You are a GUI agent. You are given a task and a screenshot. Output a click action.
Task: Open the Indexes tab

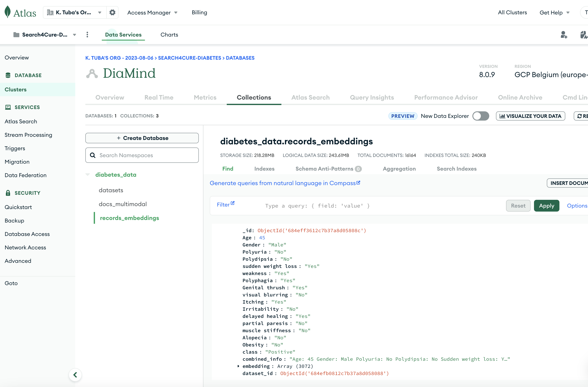pos(264,169)
